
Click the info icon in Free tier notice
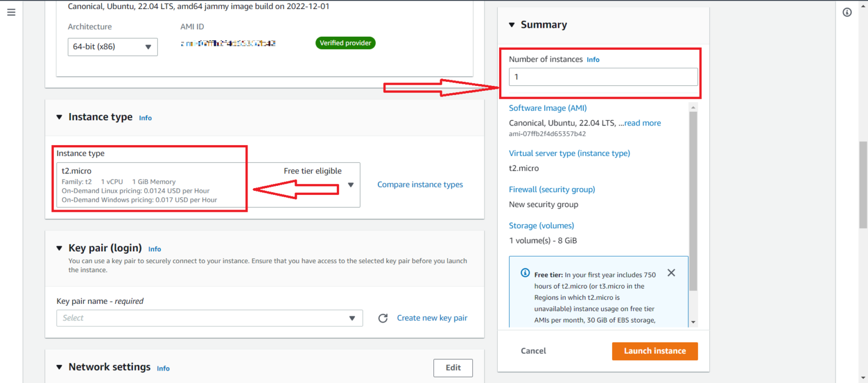(x=524, y=272)
